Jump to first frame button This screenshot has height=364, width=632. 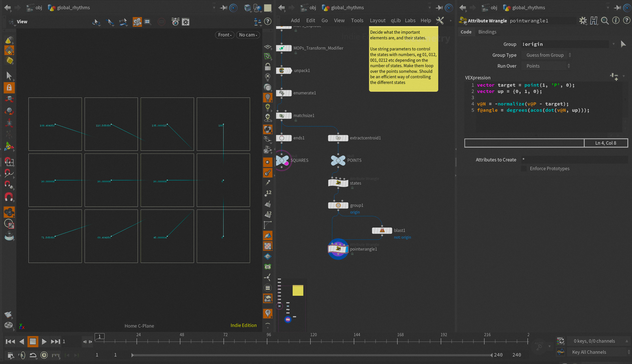click(x=10, y=341)
